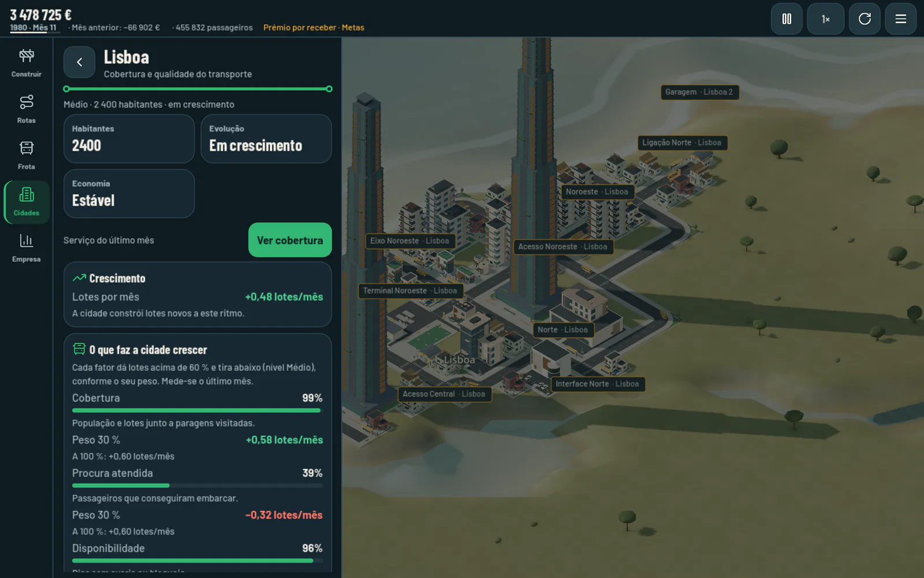
Task: Click the Crescimento trend arrow icon
Action: tap(79, 278)
